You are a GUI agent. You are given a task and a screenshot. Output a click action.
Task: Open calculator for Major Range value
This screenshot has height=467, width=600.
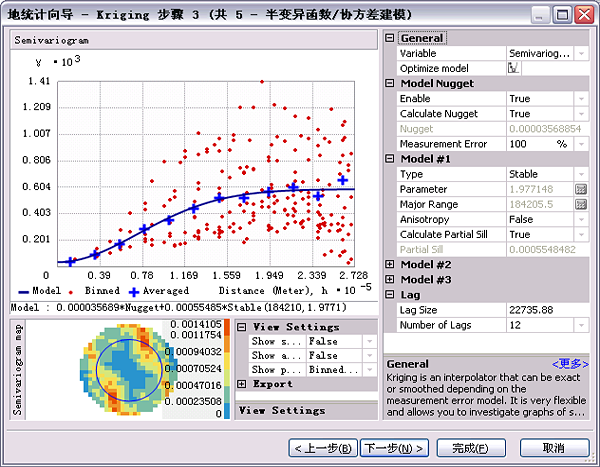[x=580, y=204]
